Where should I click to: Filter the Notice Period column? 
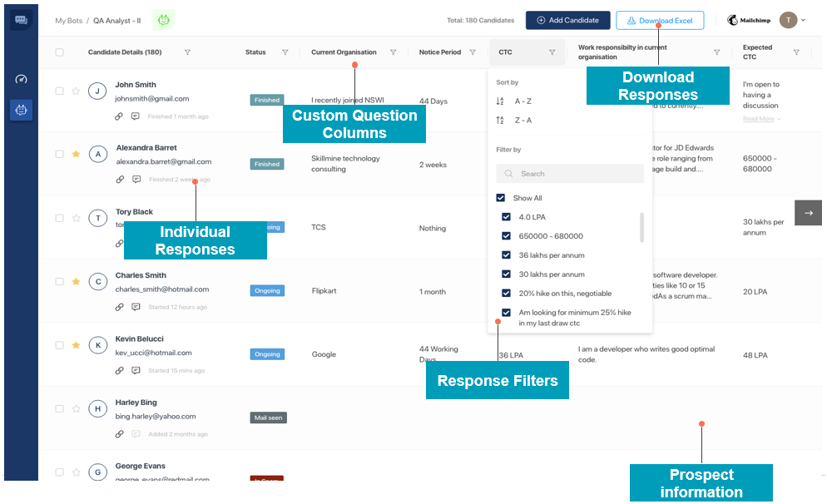pyautogui.click(x=473, y=52)
